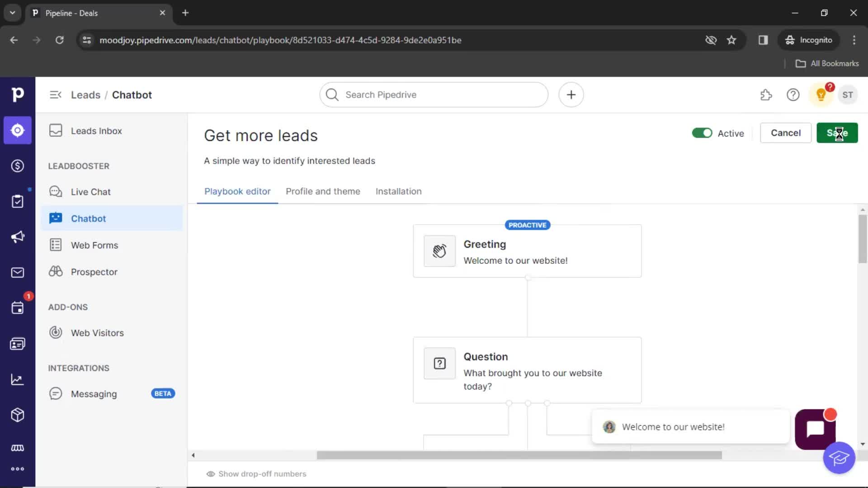Open Projects clipboard icon in sidebar
This screenshot has width=868, height=488.
tap(17, 202)
